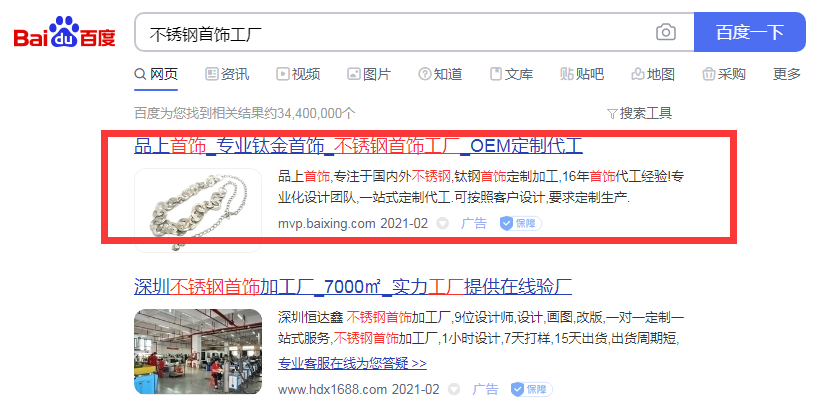Open the 搜索工具 filter funnel

tap(639, 113)
